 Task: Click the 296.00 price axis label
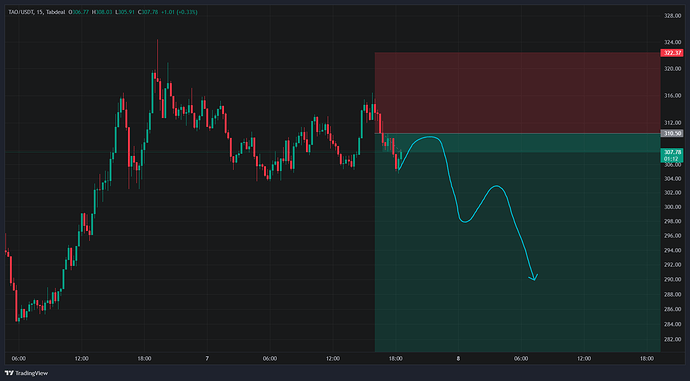click(672, 236)
